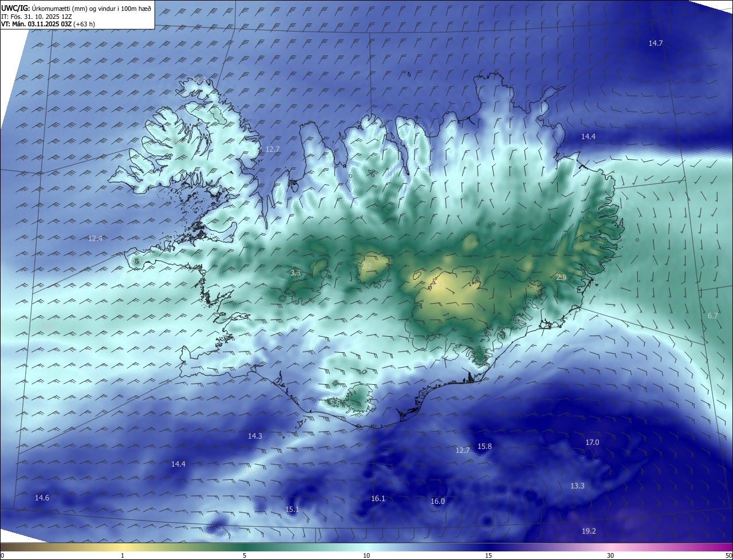Select the 15.8 value south of Iceland
The width and height of the screenshot is (733, 560).
(484, 447)
